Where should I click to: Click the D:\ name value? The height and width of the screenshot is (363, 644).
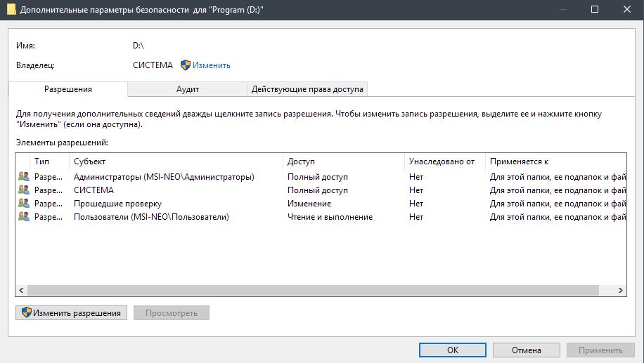[139, 46]
